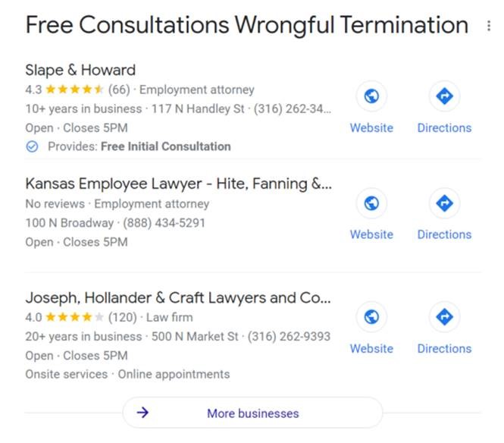Click the four-star rating for Joseph, Hollander & Craft

(x=74, y=317)
